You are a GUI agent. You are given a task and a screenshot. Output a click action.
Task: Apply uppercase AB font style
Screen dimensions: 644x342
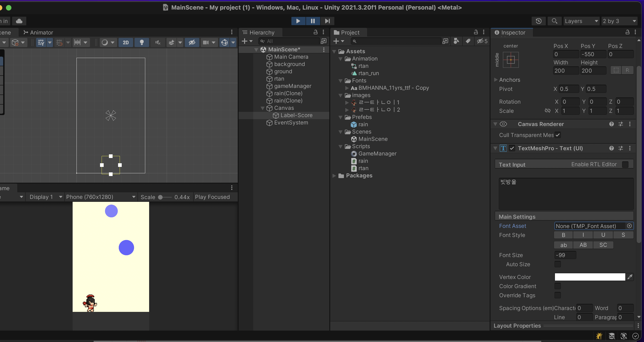[583, 245]
